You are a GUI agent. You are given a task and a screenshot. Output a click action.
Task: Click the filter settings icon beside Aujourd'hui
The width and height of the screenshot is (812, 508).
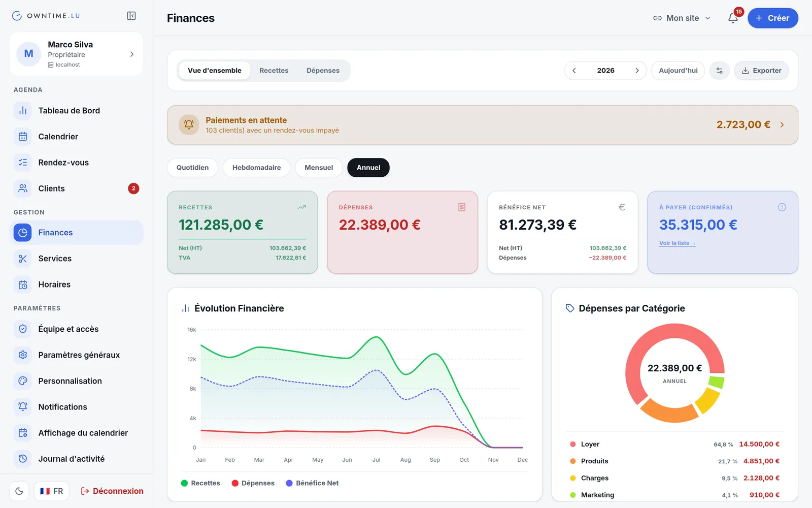720,71
